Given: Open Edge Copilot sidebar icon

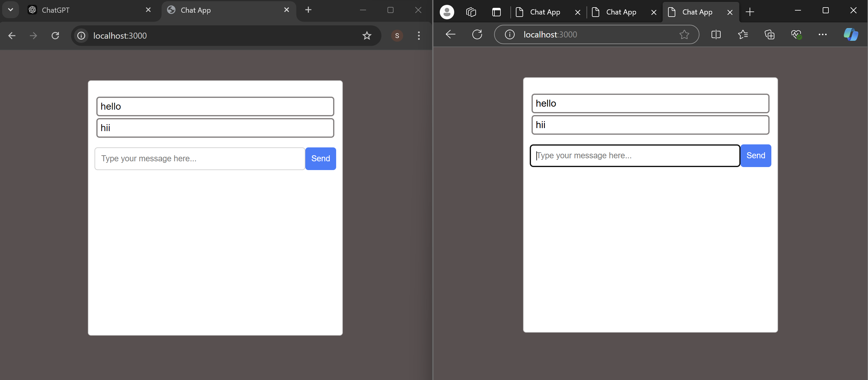Looking at the screenshot, I should point(850,34).
